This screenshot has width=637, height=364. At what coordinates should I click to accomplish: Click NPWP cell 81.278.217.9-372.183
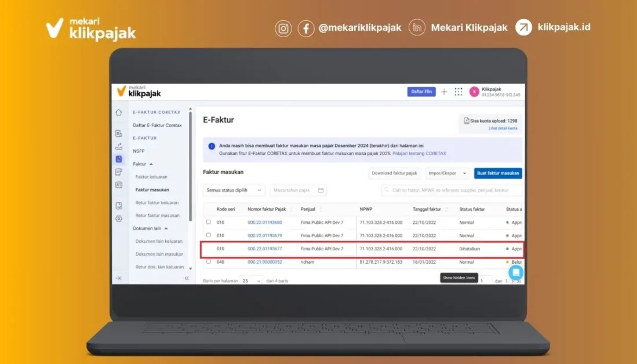coord(381,262)
